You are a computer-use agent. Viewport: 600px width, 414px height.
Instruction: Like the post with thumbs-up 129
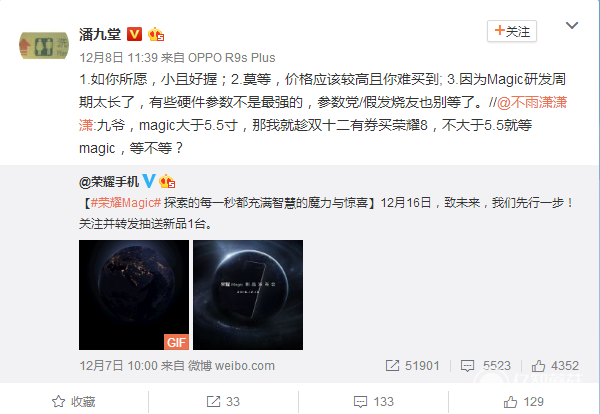[510, 402]
